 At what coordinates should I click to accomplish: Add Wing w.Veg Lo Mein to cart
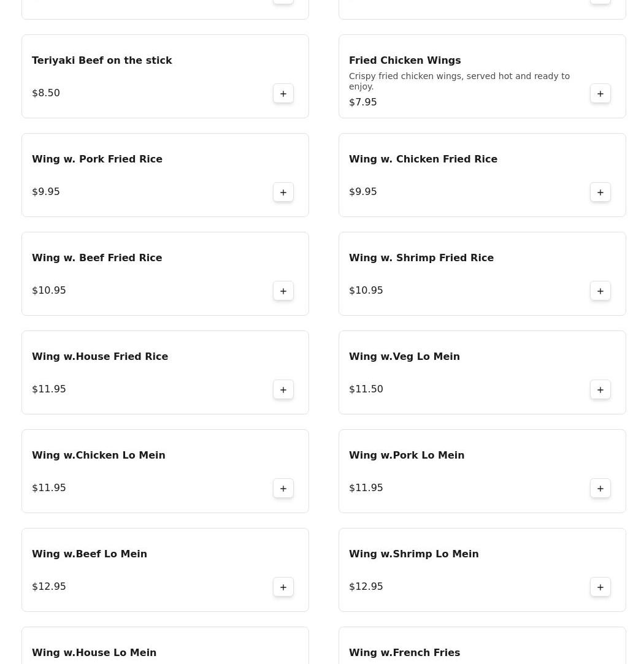(600, 389)
